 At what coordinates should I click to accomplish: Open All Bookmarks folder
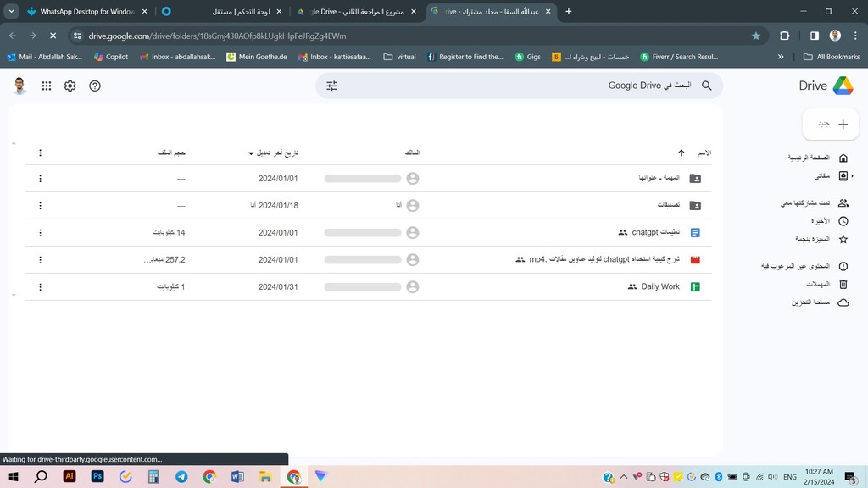coord(832,57)
